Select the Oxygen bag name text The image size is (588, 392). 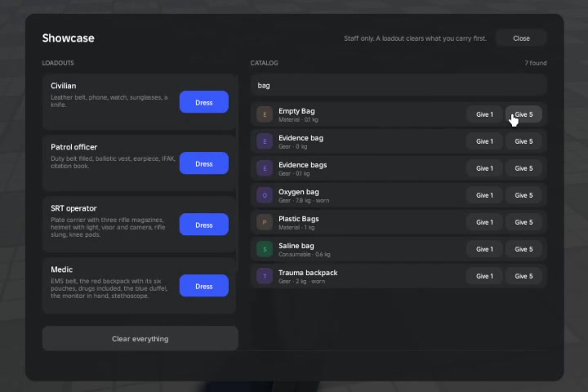pyautogui.click(x=299, y=192)
